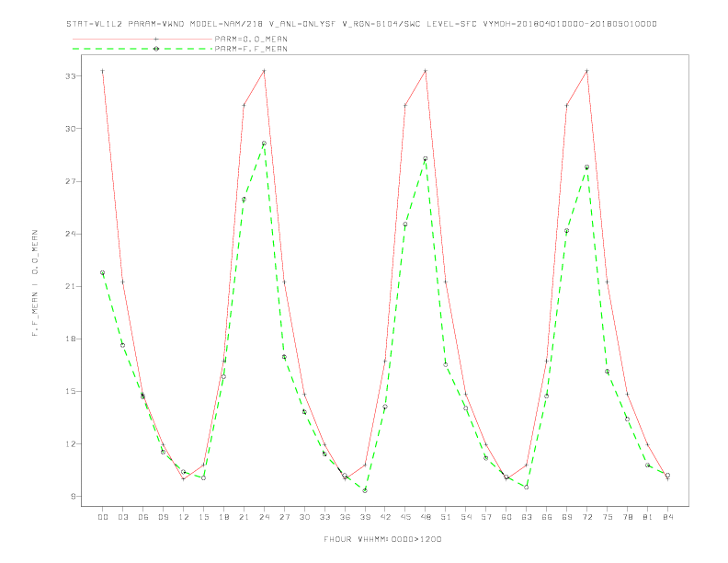
Task: Click x-axis tick label 30
Action: (304, 517)
